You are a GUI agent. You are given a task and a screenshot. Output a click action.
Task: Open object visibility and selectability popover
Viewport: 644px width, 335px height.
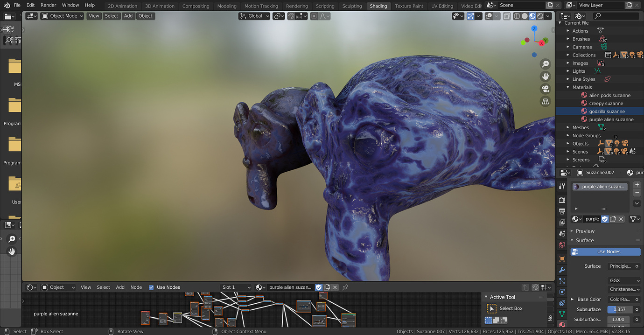pos(458,16)
